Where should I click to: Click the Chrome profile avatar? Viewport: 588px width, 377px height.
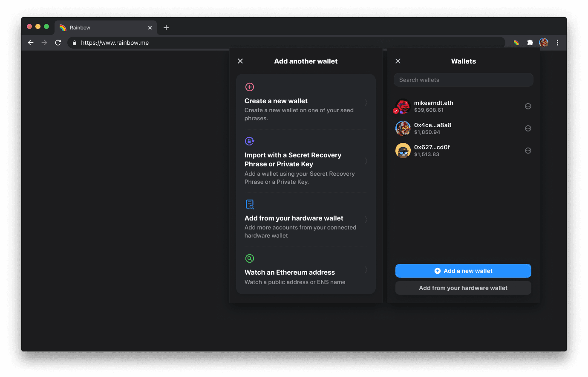tap(544, 43)
